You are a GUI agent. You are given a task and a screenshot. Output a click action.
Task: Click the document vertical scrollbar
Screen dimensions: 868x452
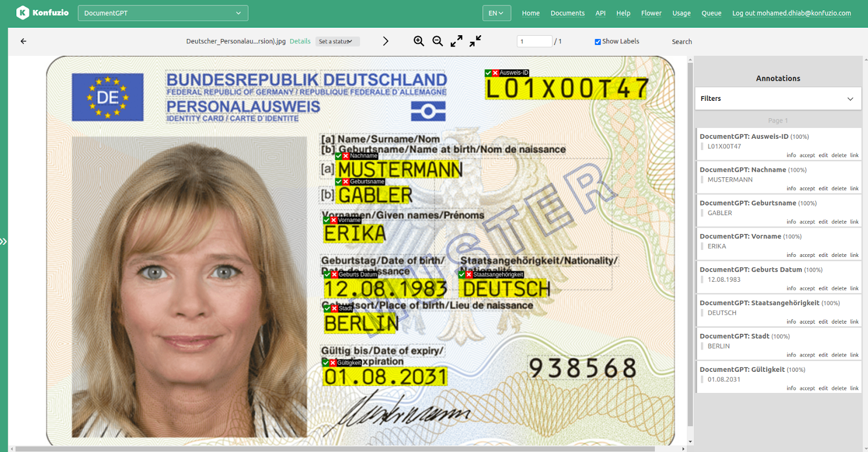(x=690, y=244)
